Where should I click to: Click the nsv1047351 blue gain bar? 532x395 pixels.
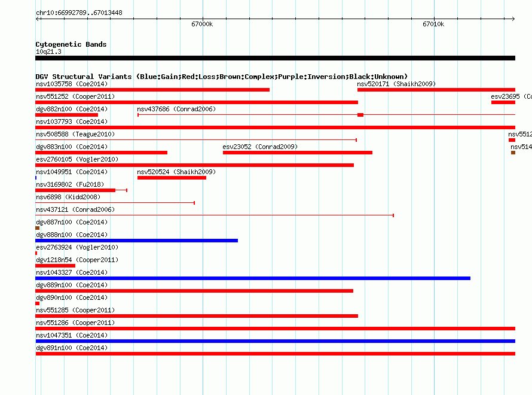point(275,341)
